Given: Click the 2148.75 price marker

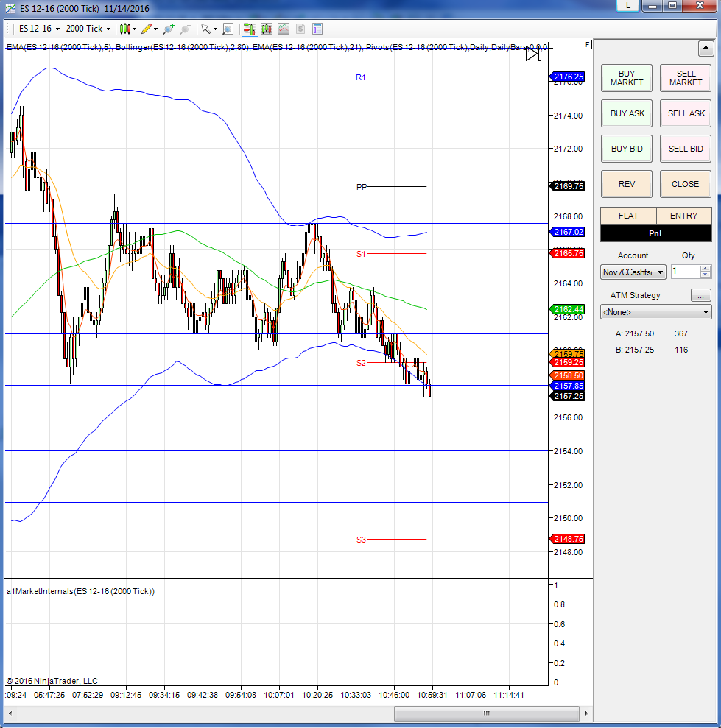Looking at the screenshot, I should (x=567, y=539).
